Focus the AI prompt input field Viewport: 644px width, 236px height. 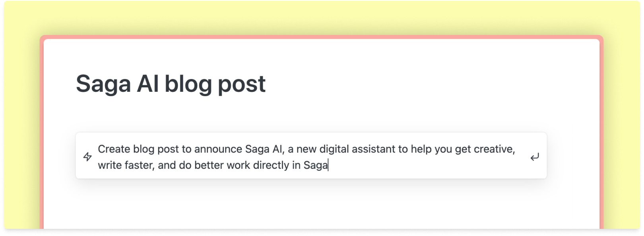pos(306,157)
